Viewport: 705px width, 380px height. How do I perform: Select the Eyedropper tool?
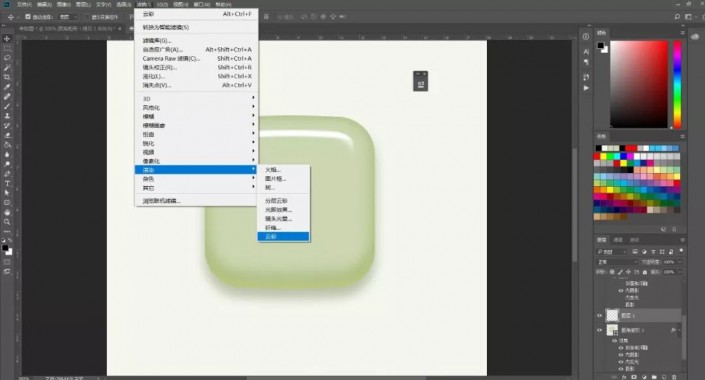click(7, 87)
